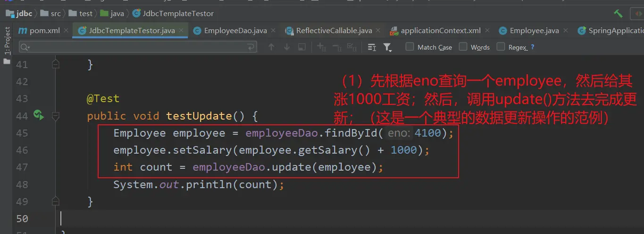The width and height of the screenshot is (644, 234).
Task: Click the @Test annotation on line 43
Action: pyautogui.click(x=103, y=99)
